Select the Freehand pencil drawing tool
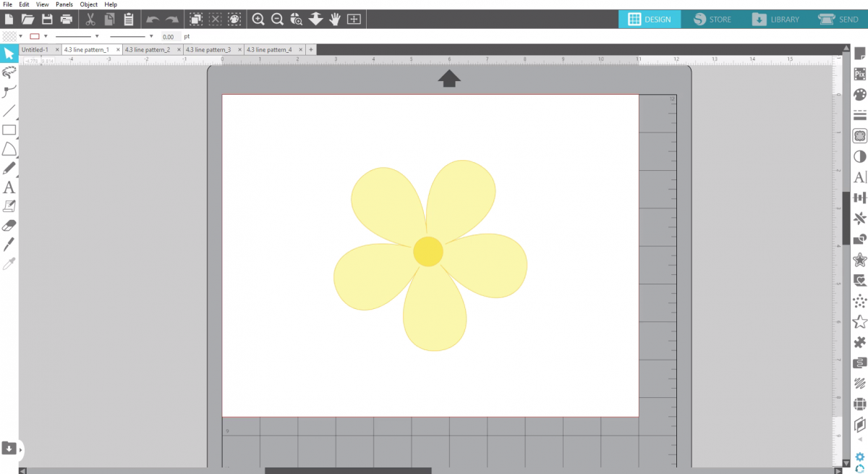The width and height of the screenshot is (868, 474). pos(9,168)
